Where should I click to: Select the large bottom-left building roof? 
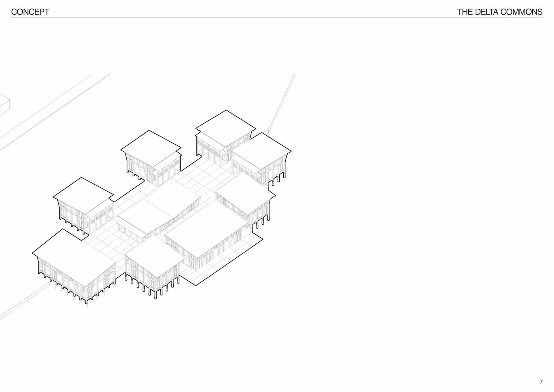coord(74,257)
